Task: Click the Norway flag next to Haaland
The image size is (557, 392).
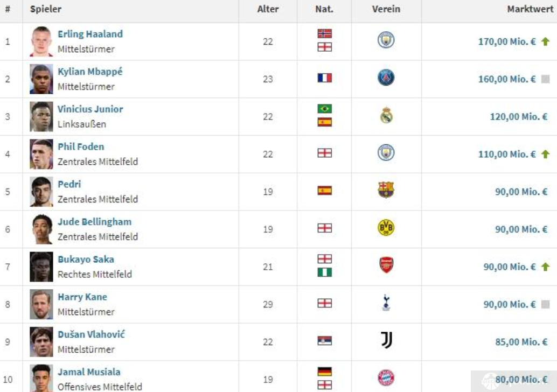Action: (325, 33)
